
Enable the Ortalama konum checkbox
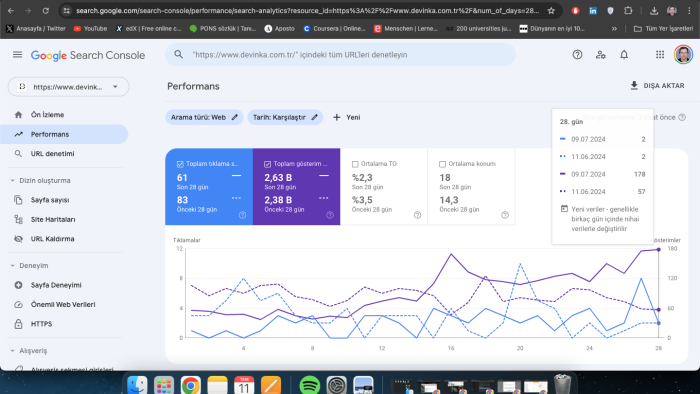tap(442, 164)
